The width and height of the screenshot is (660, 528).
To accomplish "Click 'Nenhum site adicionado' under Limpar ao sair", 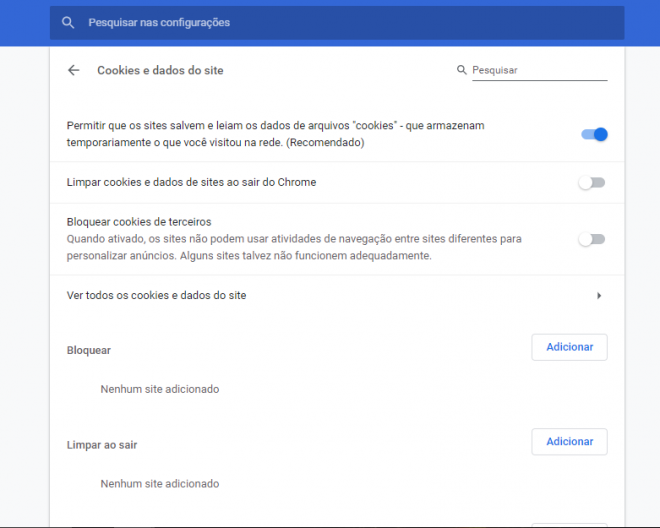I will pyautogui.click(x=160, y=484).
